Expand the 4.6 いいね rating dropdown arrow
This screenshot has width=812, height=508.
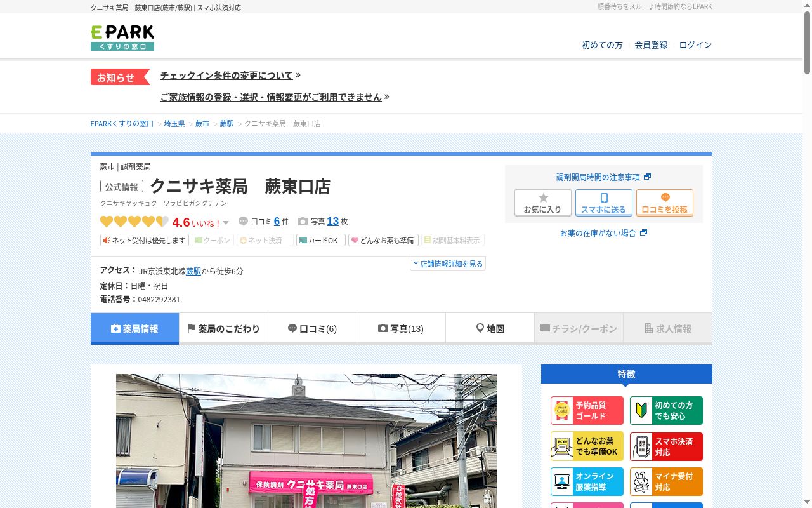(x=226, y=223)
